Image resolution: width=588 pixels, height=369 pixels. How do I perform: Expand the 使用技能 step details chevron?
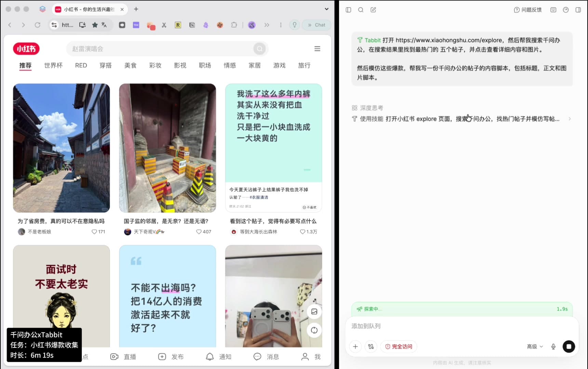tap(570, 119)
